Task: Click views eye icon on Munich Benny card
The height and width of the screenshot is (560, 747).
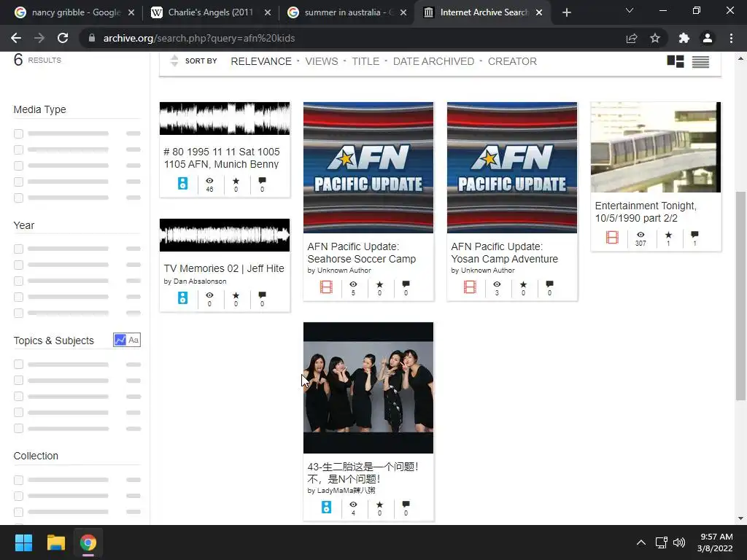Action: (209, 181)
